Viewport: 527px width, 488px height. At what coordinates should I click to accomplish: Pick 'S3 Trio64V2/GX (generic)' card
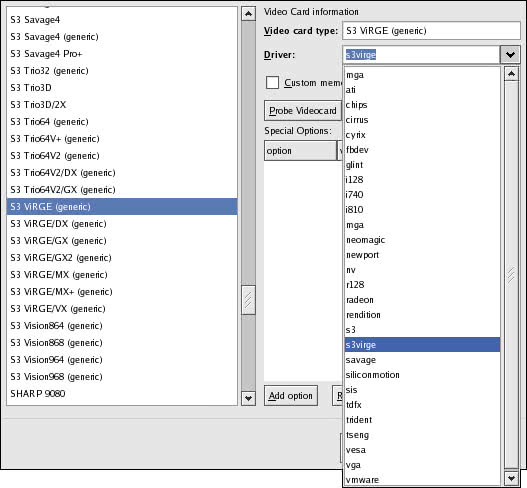(122, 190)
